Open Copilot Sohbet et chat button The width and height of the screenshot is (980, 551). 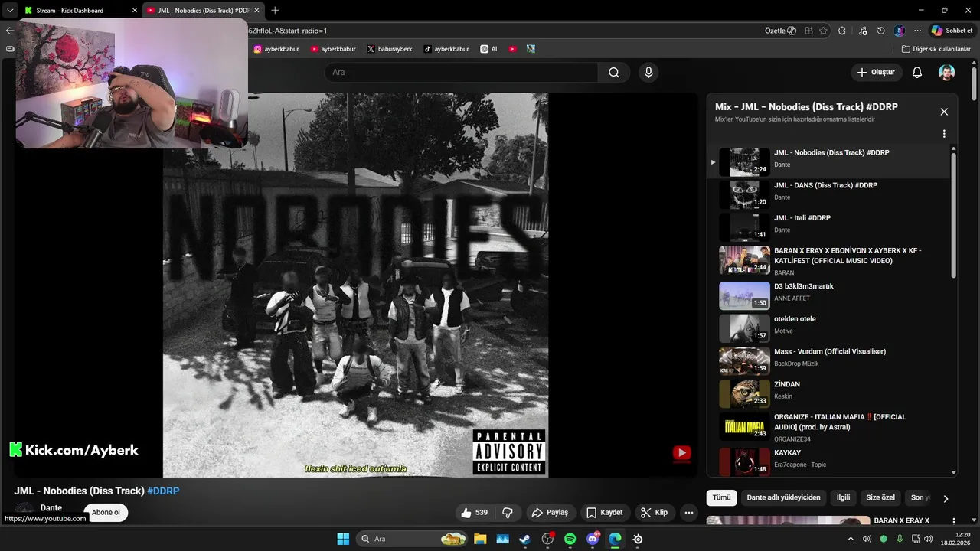pos(952,31)
